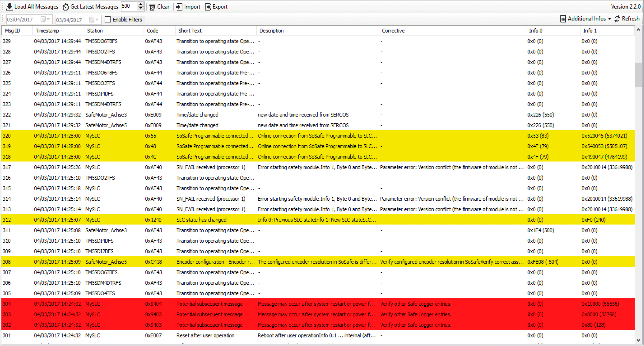Click the Export icon

(208, 7)
